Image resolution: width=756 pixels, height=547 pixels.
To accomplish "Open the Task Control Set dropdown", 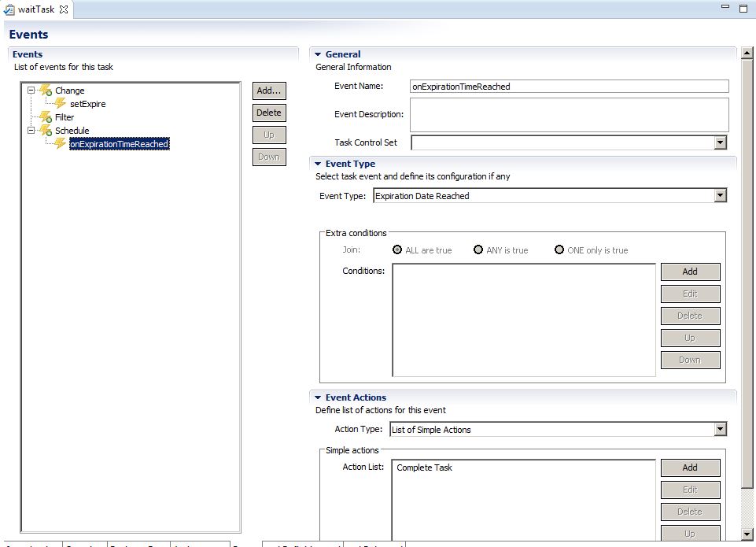I will pyautogui.click(x=719, y=142).
